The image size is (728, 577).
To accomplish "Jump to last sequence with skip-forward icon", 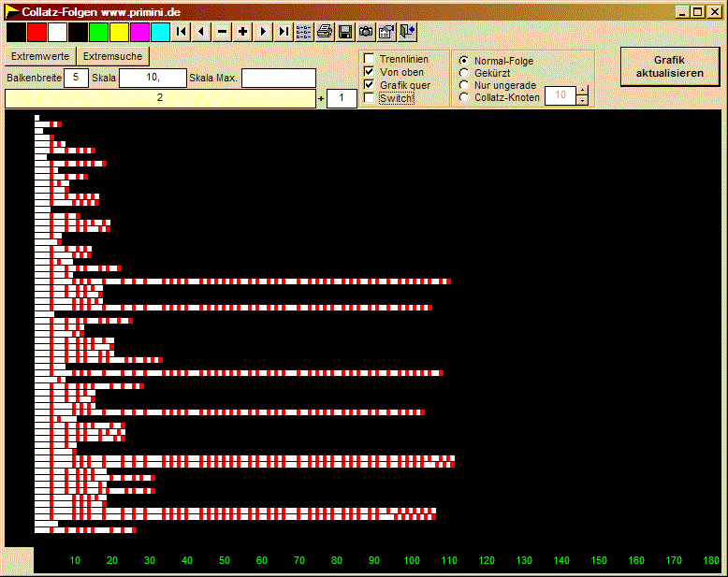I will 284,32.
